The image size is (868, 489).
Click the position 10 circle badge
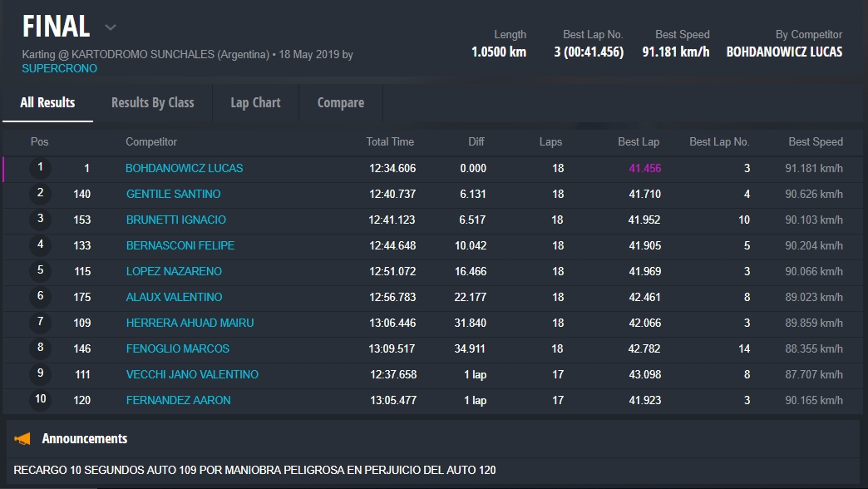click(x=40, y=400)
